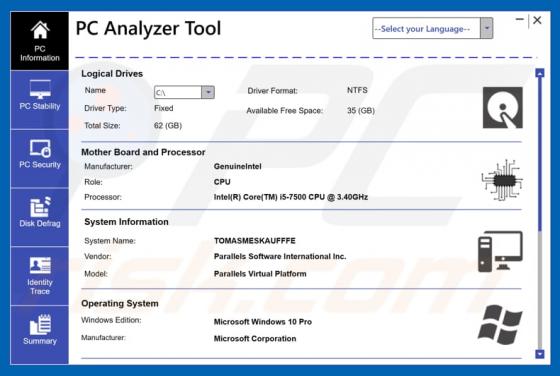Select the 35 (GB) free space value
Image resolution: width=560 pixels, height=376 pixels.
coord(361,110)
